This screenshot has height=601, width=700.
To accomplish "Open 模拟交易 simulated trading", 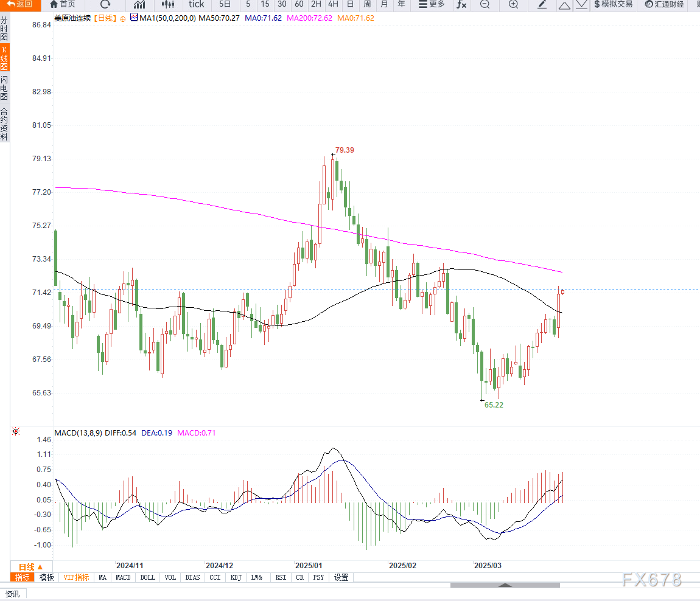I will [614, 4].
